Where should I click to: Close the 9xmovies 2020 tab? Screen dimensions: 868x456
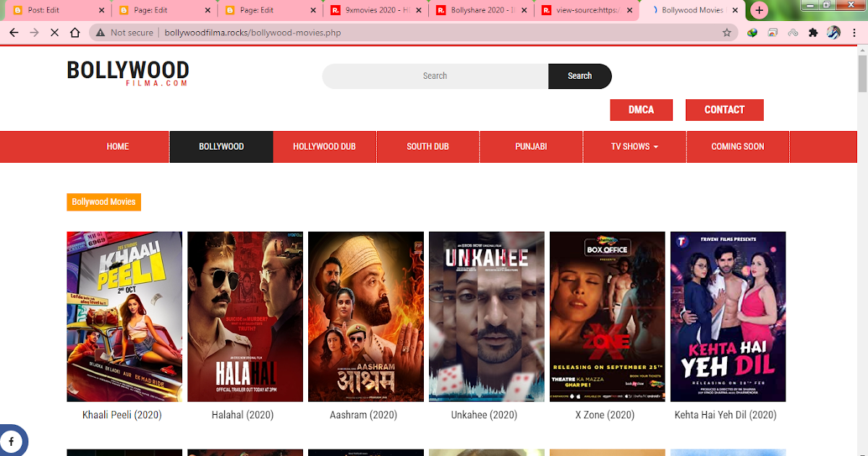click(x=420, y=10)
